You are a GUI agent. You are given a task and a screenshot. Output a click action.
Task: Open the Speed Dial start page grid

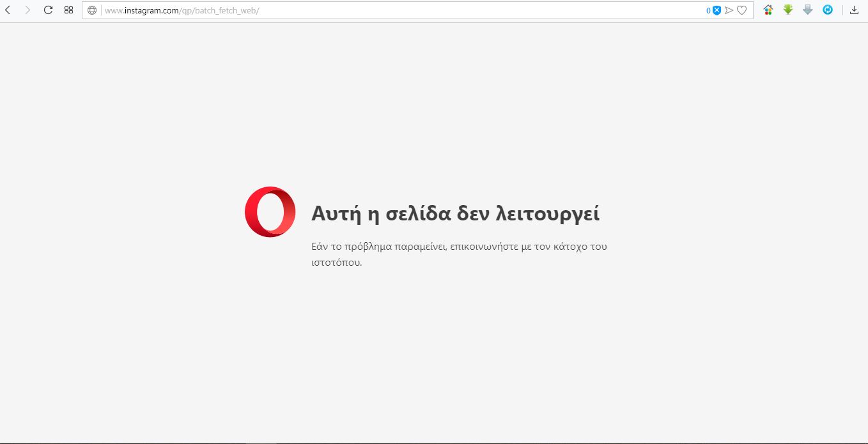[x=68, y=10]
